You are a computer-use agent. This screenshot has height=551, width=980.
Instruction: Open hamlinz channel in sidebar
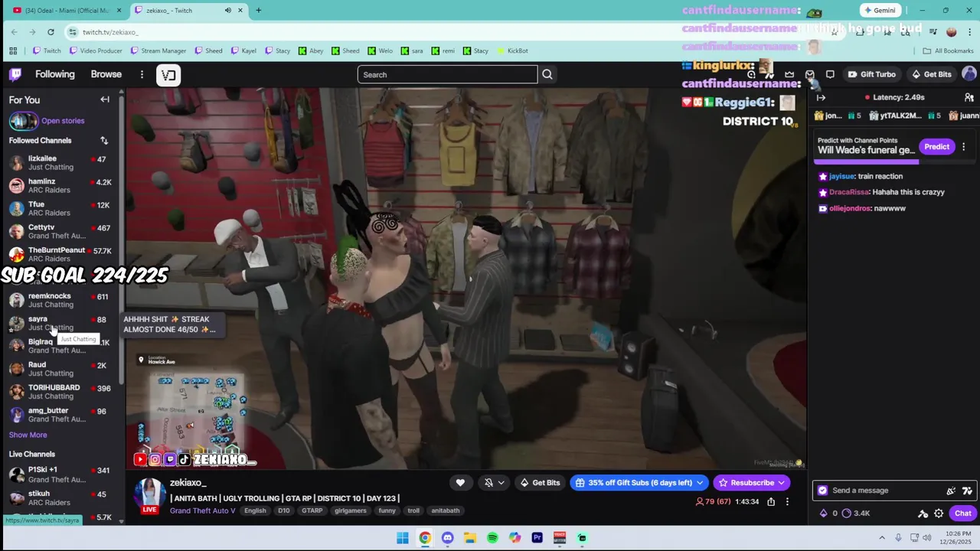coord(61,186)
